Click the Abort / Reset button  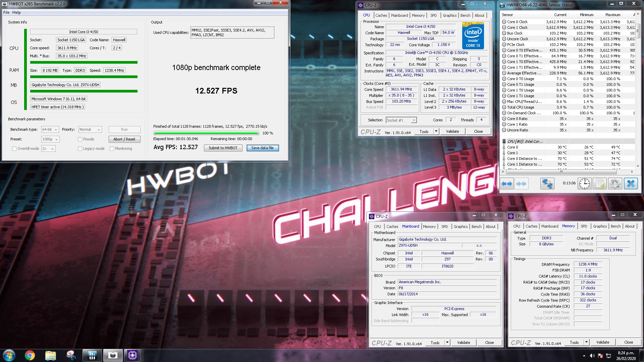124,139
